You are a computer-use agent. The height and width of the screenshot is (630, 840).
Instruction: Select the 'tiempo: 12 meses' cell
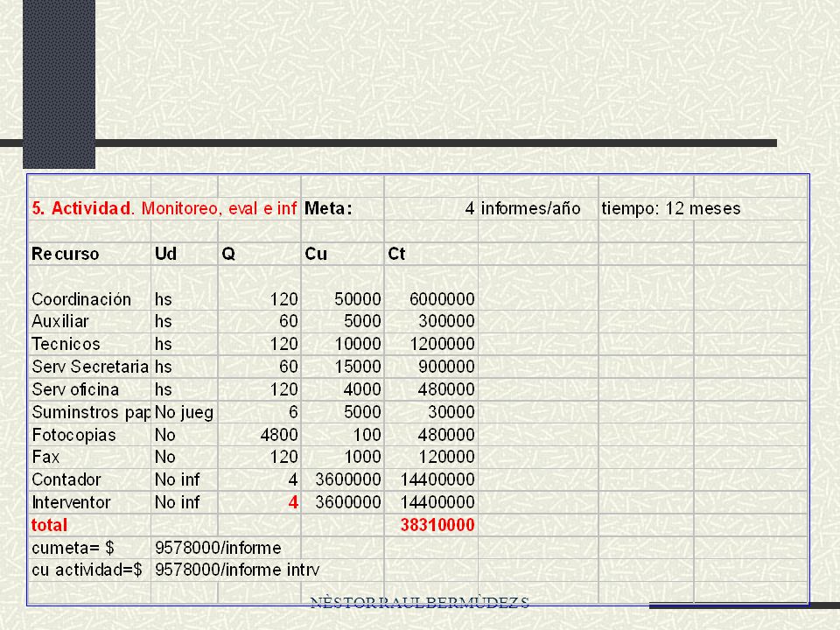[671, 208]
